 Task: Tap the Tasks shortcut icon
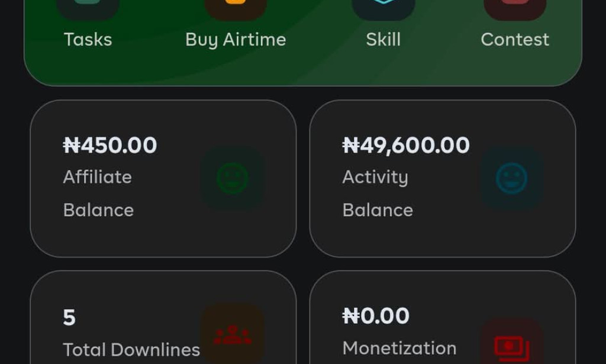pyautogui.click(x=88, y=8)
